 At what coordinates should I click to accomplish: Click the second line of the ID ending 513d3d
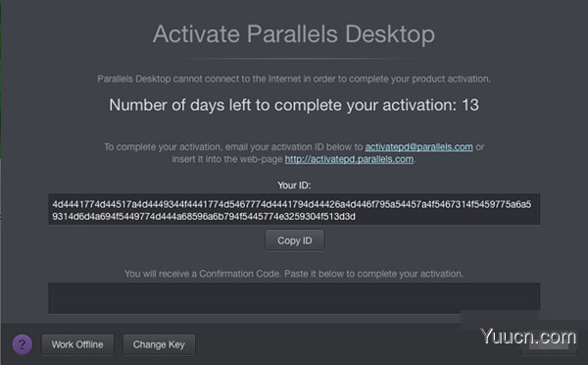[204, 216]
